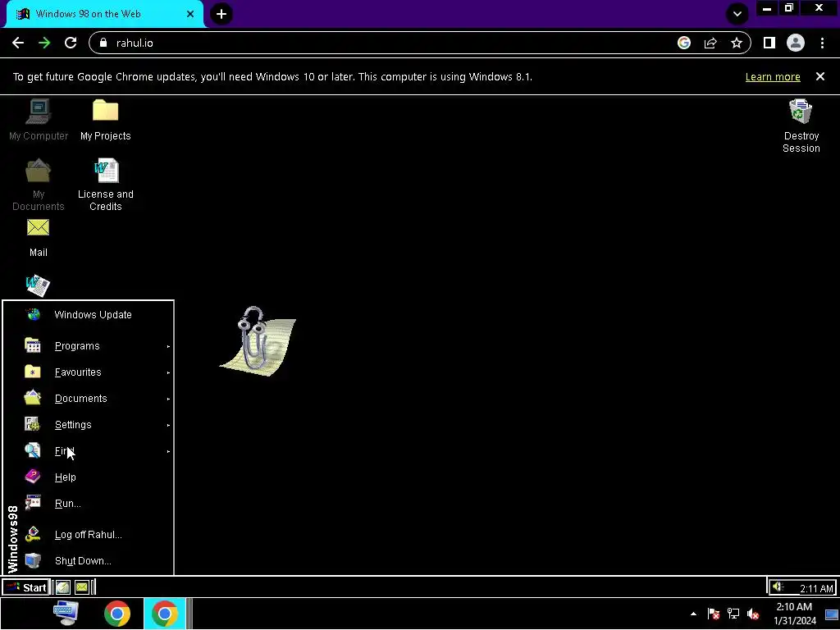Click the host clock 2:10 AM
The height and width of the screenshot is (630, 840).
[794, 614]
